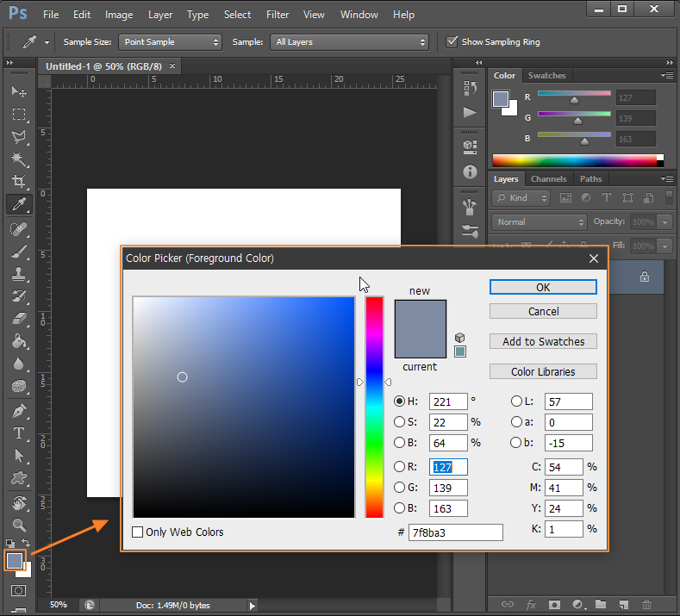Select the Crop tool

[19, 181]
